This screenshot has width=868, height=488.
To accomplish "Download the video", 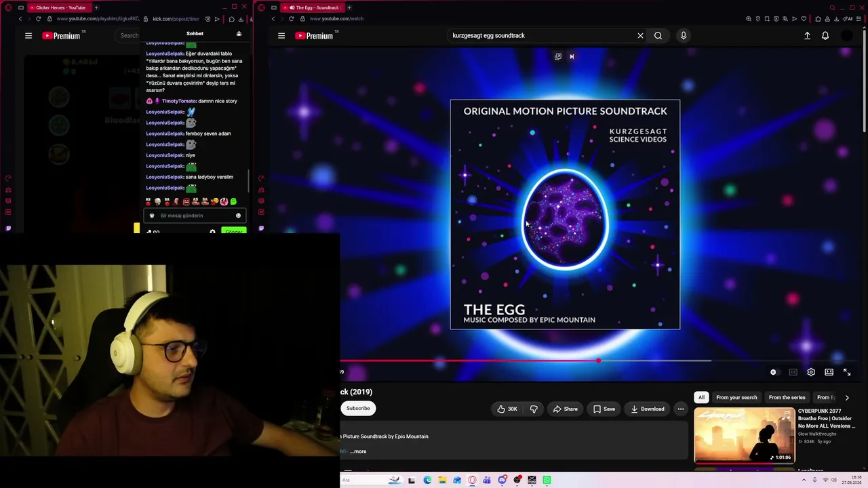I will 648,409.
